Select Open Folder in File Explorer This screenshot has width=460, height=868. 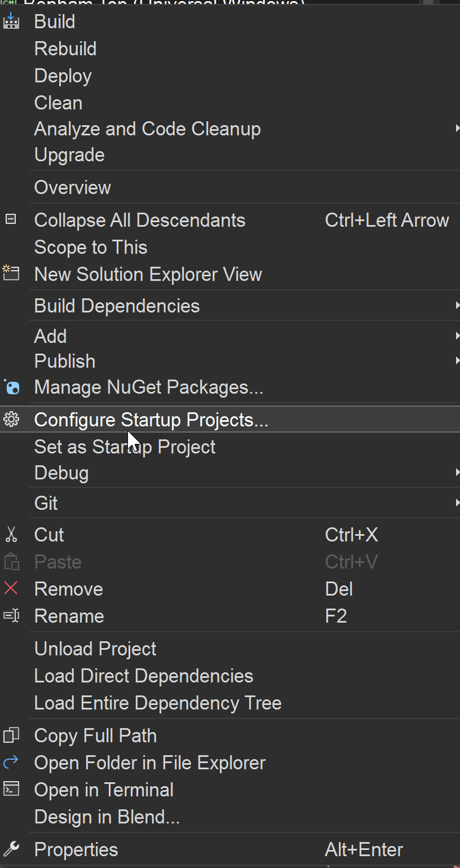150,763
